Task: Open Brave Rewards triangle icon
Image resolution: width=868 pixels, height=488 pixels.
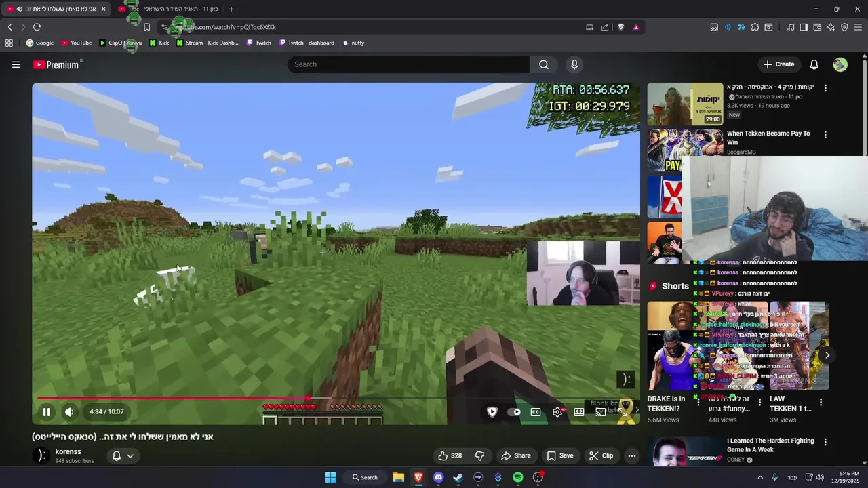Action: tap(636, 27)
